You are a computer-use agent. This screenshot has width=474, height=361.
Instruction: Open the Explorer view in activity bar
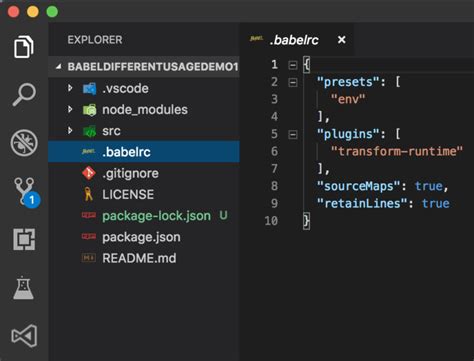pyautogui.click(x=24, y=47)
